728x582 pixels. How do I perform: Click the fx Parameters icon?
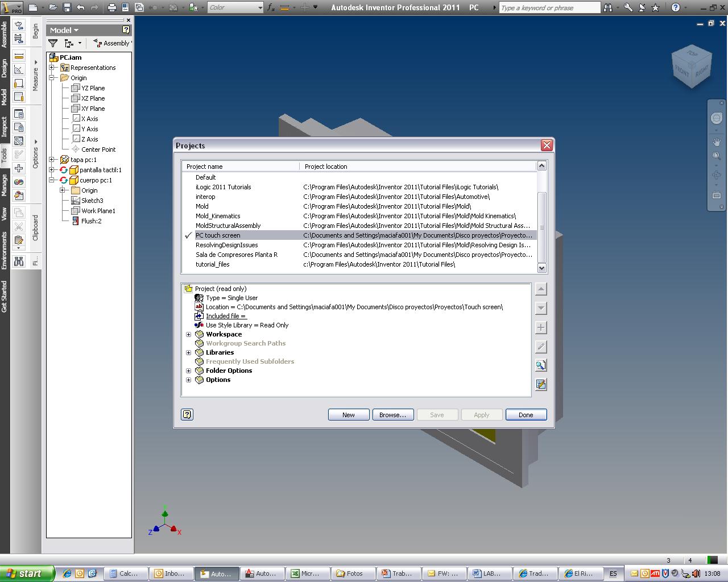point(271,7)
